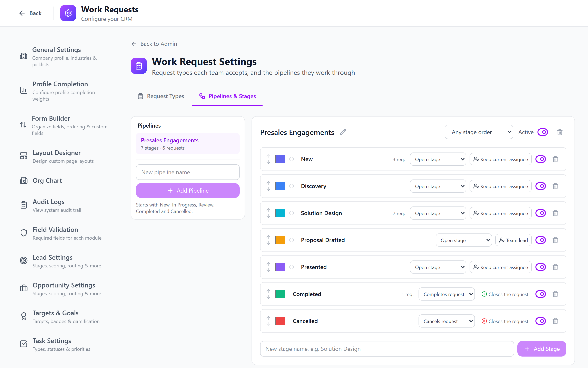Toggle the pipeline Active switch
The width and height of the screenshot is (588, 368).
(x=542, y=132)
